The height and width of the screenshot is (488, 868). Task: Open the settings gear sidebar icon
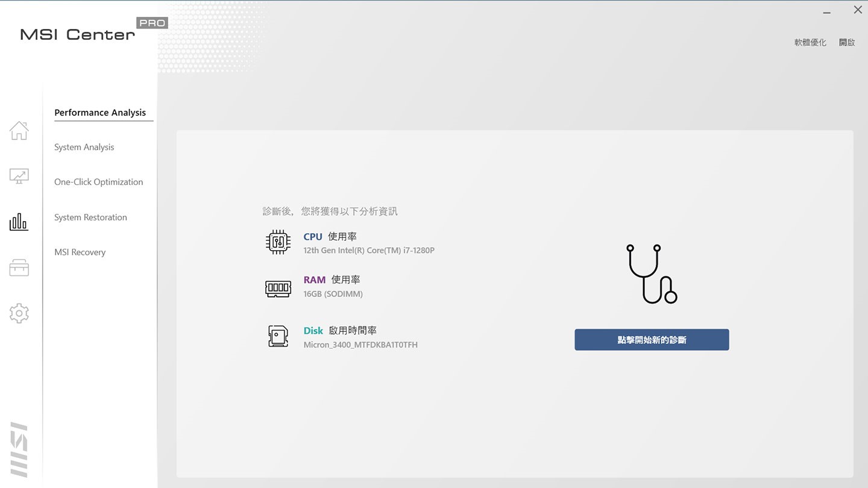tap(19, 313)
